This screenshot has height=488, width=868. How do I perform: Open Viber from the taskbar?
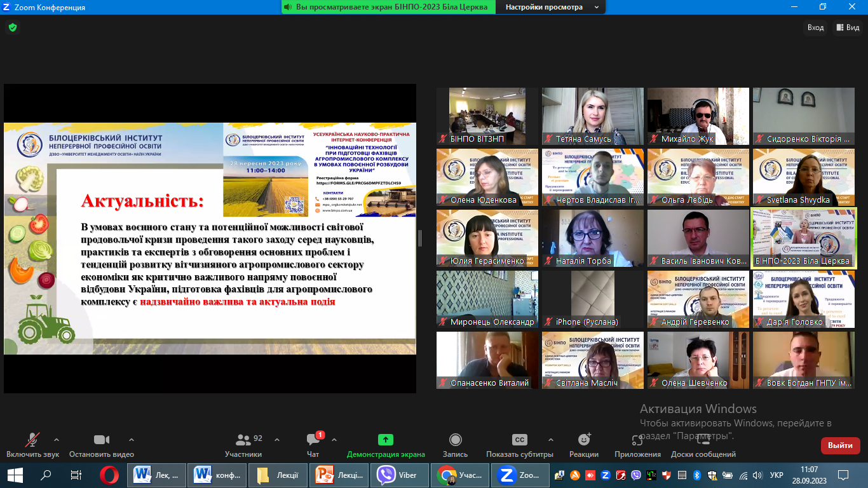[398, 475]
